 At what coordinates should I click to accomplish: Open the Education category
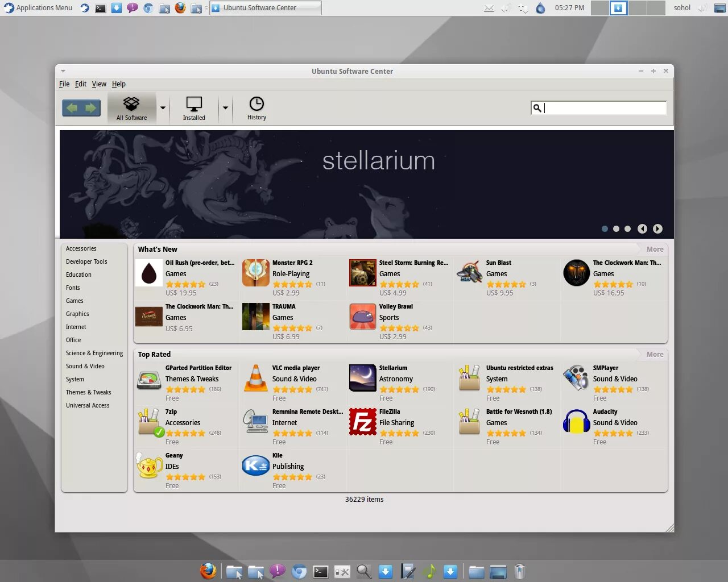[78, 275]
